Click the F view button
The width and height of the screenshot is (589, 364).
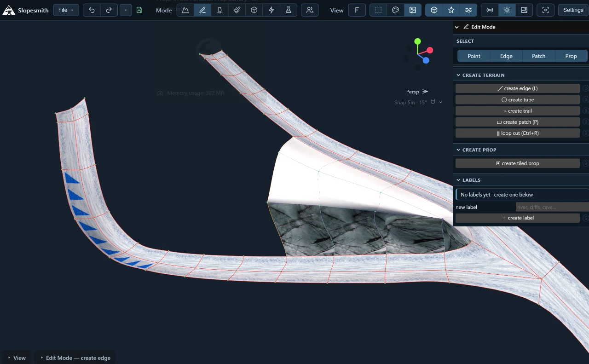click(x=357, y=10)
